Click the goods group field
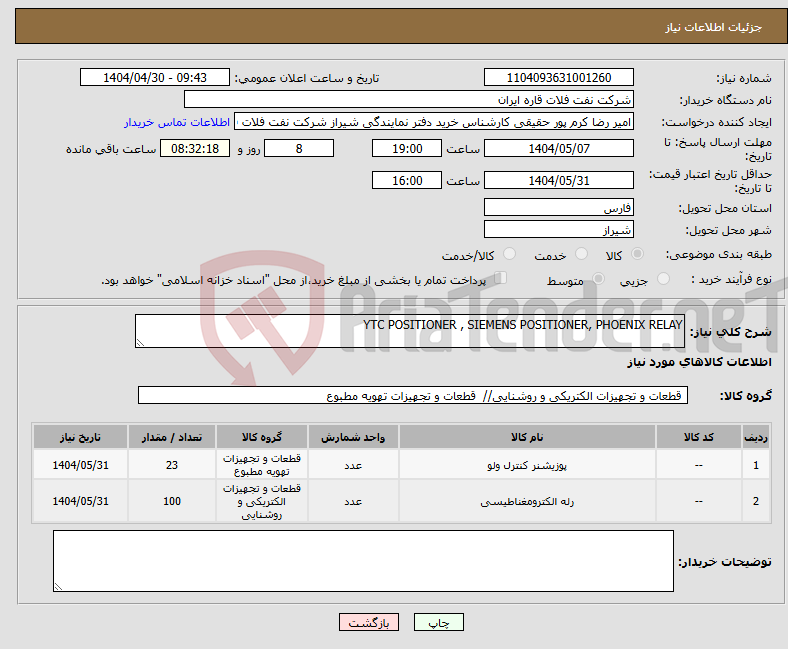This screenshot has height=649, width=788. 413,395
